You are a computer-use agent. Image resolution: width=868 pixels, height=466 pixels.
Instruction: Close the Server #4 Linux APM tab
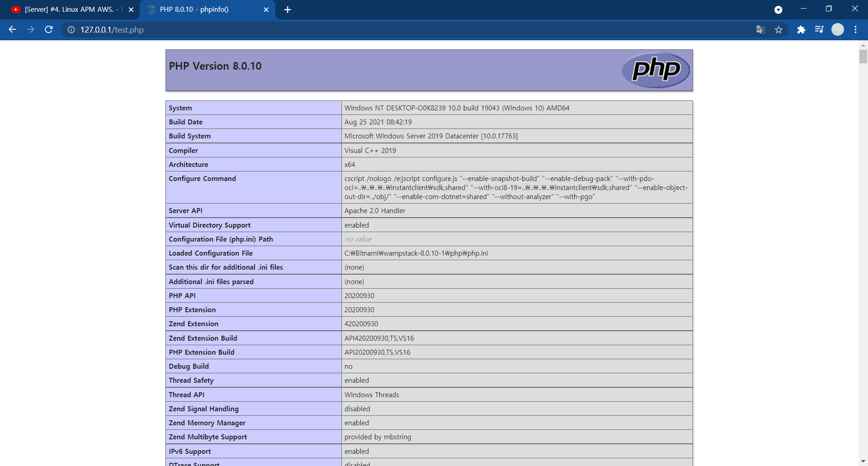coord(131,10)
